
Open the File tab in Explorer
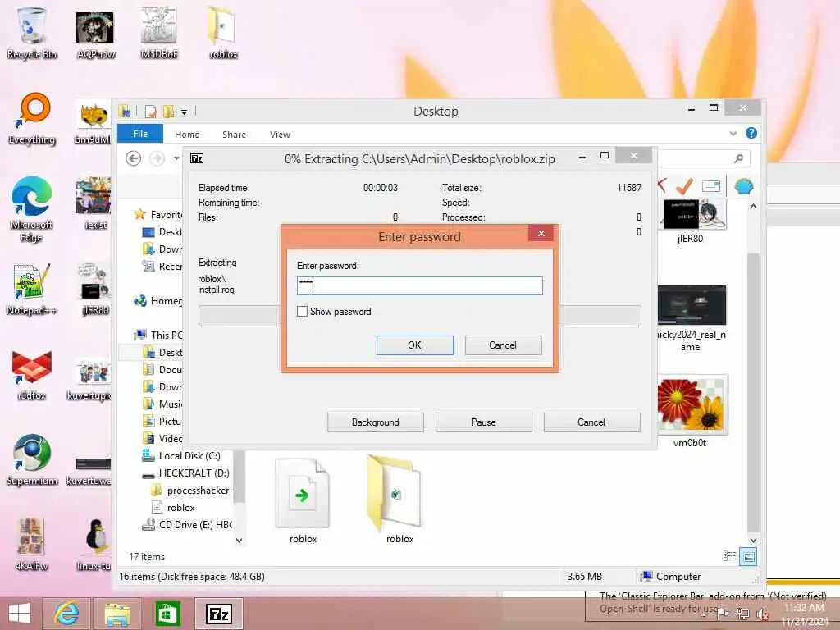click(139, 134)
